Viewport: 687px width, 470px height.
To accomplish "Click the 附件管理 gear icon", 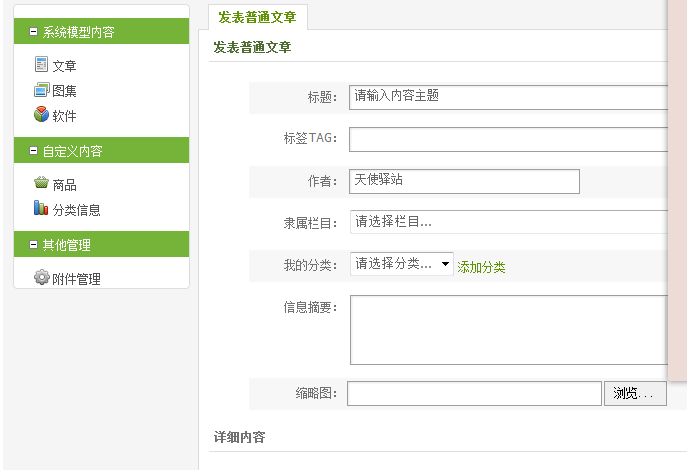I will coord(41,278).
